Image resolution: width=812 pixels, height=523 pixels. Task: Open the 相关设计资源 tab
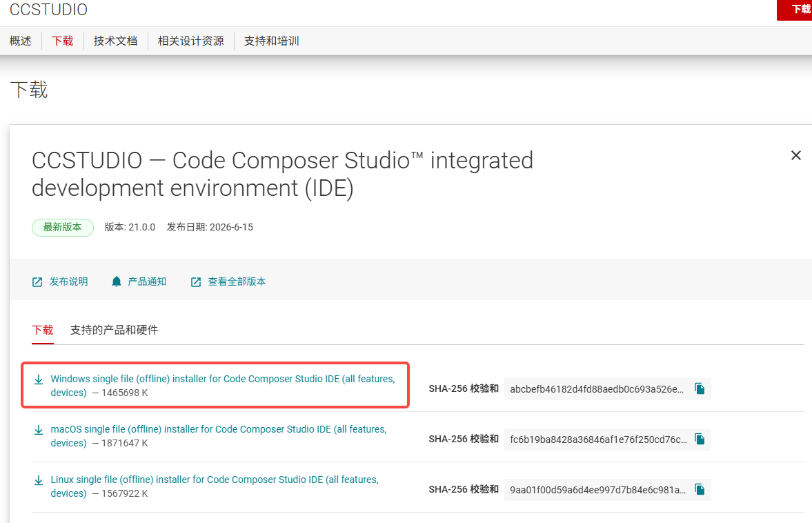(x=190, y=41)
